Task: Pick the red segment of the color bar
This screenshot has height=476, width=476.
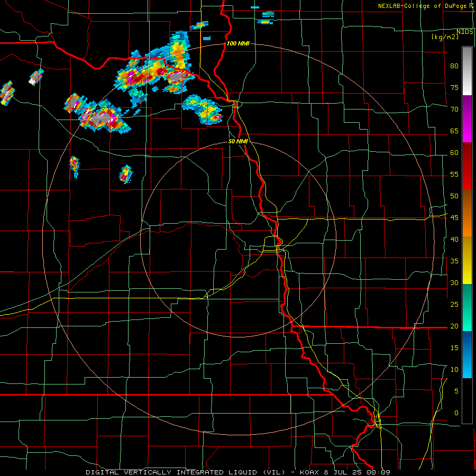Action: tap(467, 166)
